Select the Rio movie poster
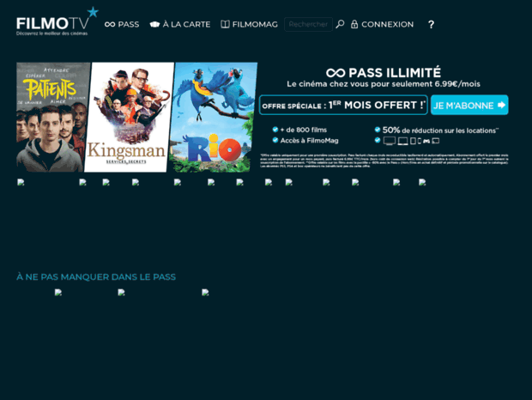The height and width of the screenshot is (400, 532). tap(215, 117)
